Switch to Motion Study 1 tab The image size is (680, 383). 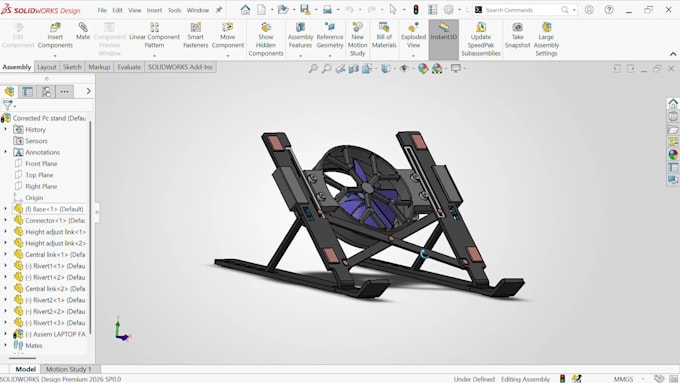(x=69, y=369)
